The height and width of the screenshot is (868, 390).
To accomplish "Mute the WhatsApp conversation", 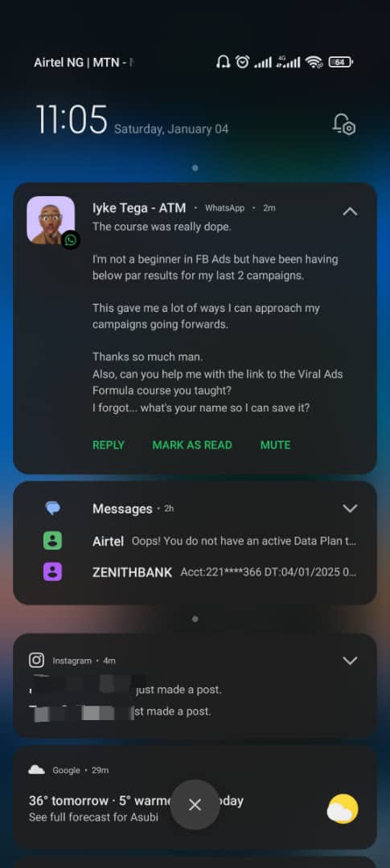I will tap(275, 445).
